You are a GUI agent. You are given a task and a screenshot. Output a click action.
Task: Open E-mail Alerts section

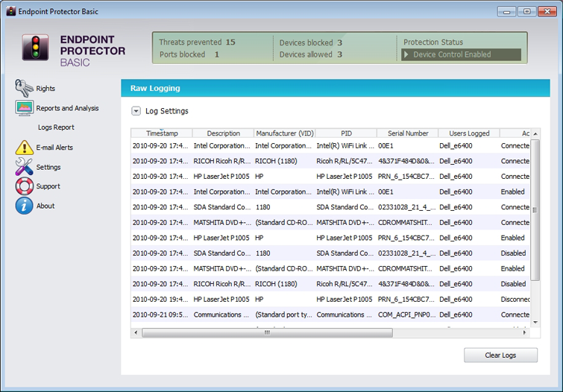(54, 147)
